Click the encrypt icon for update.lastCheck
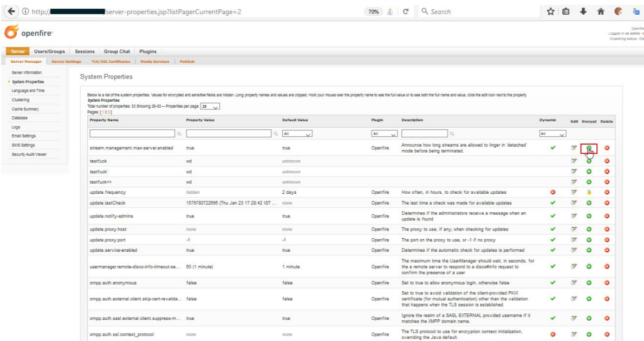 click(x=589, y=202)
